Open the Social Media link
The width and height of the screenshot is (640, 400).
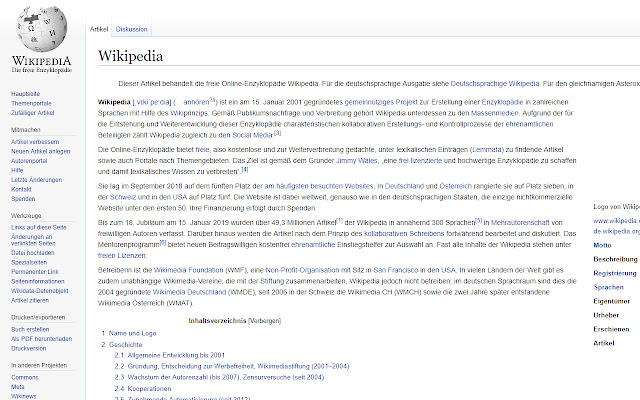tap(252, 135)
